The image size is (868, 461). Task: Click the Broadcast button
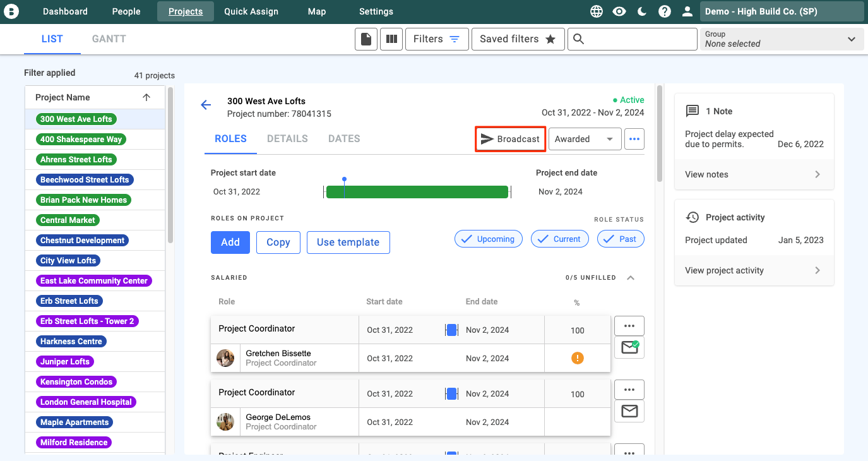(x=511, y=139)
